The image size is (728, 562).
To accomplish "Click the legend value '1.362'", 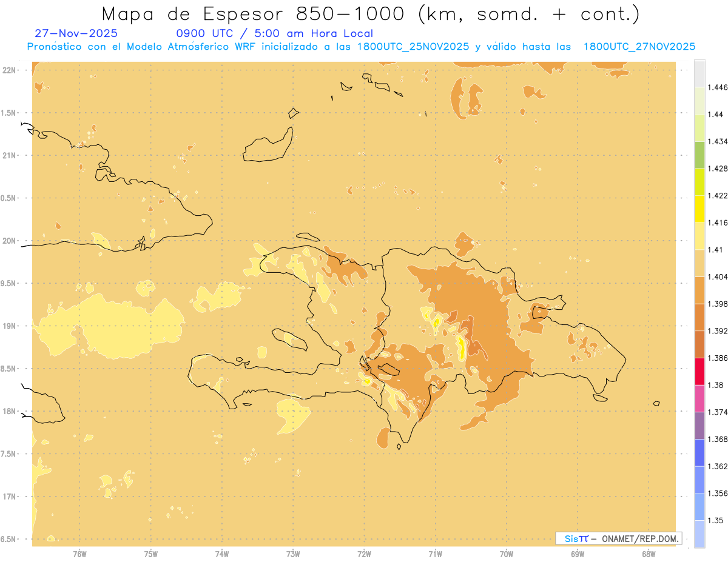I will [718, 466].
